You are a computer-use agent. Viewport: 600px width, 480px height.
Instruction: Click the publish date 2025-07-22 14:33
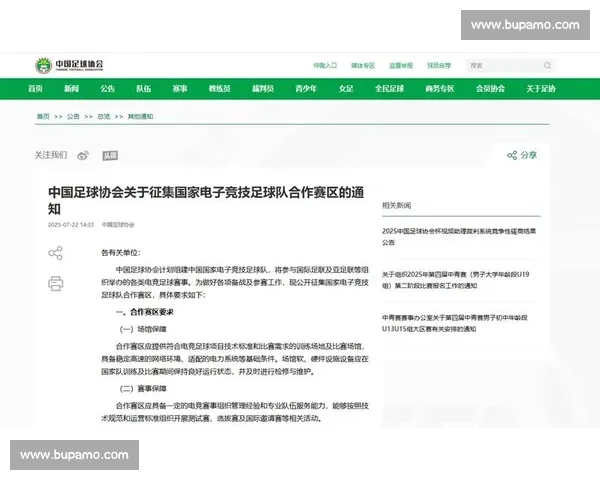click(71, 225)
